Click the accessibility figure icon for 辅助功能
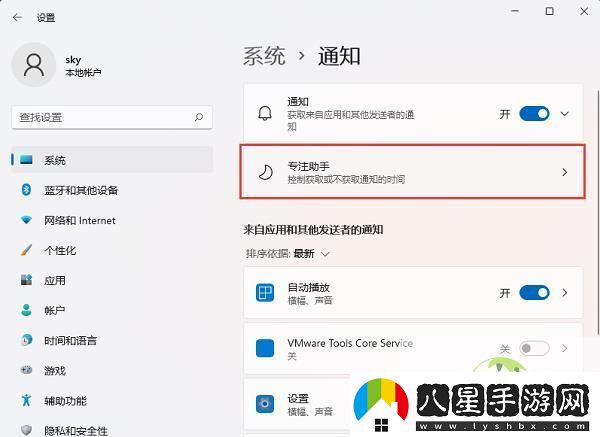The width and height of the screenshot is (600, 437). (x=26, y=400)
